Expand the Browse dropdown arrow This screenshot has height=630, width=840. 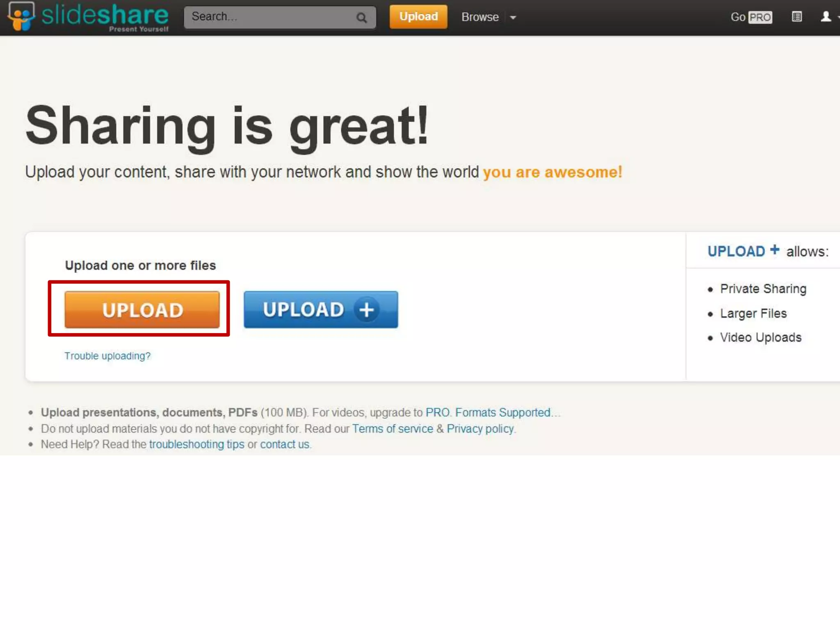tap(513, 18)
